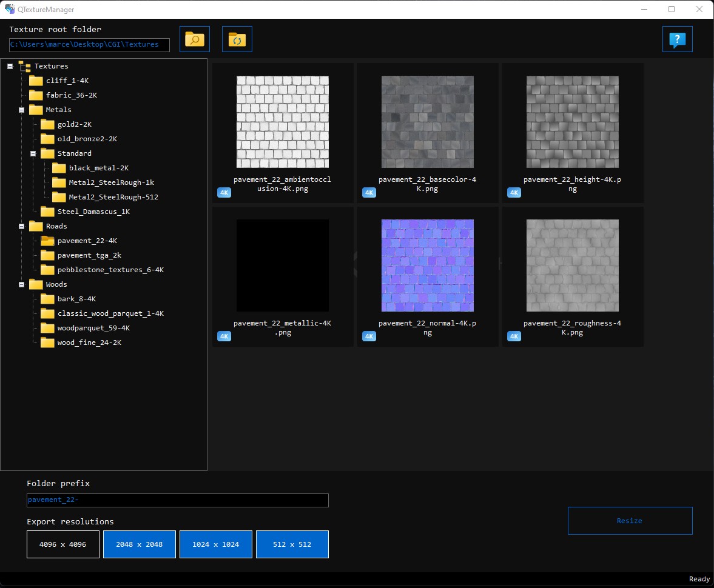Select the pavement_22_basecolor texture thumbnail
This screenshot has width=714, height=588.
click(427, 122)
